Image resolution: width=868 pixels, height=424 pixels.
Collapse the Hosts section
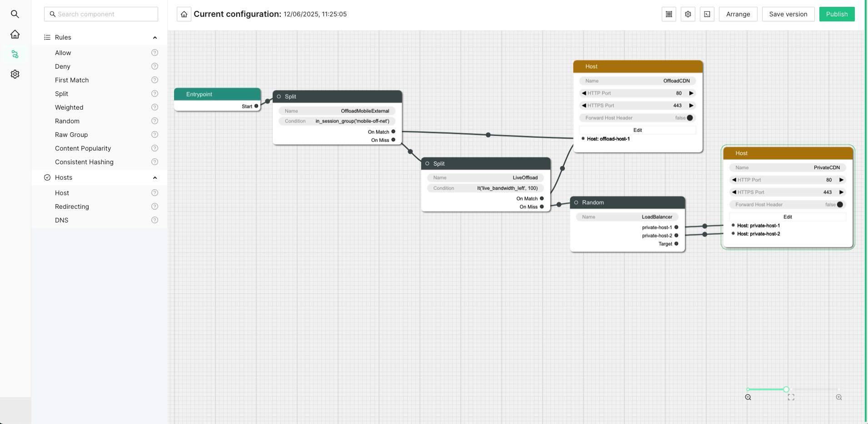[x=155, y=177]
